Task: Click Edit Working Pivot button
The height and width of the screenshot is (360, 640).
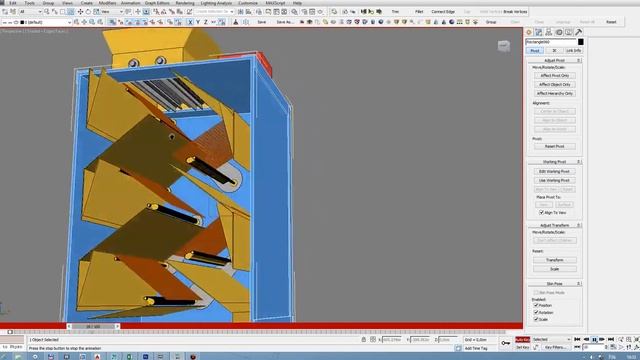Action: click(554, 171)
